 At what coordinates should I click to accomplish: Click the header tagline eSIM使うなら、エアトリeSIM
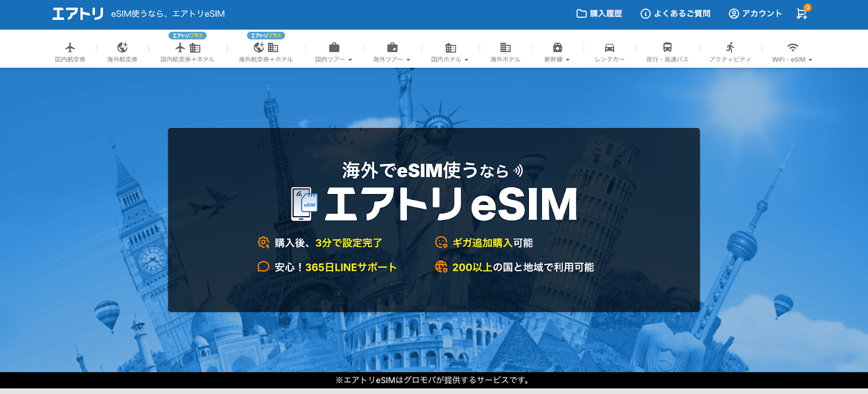[x=168, y=14]
